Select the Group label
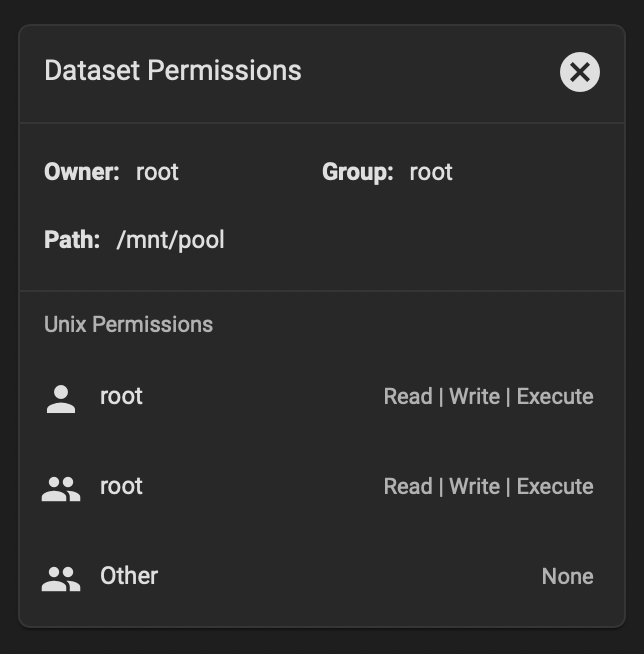Screen dimensions: 644x654 point(358,172)
